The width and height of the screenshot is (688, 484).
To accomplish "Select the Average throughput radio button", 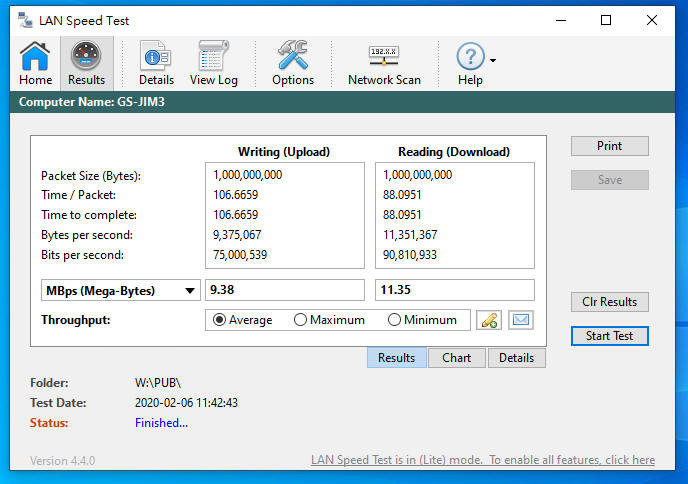I will [219, 320].
